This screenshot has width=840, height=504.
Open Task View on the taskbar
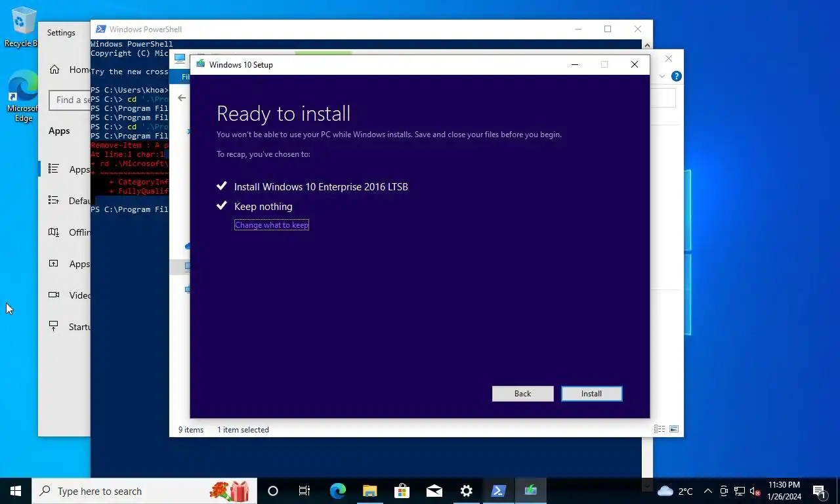coord(304,491)
